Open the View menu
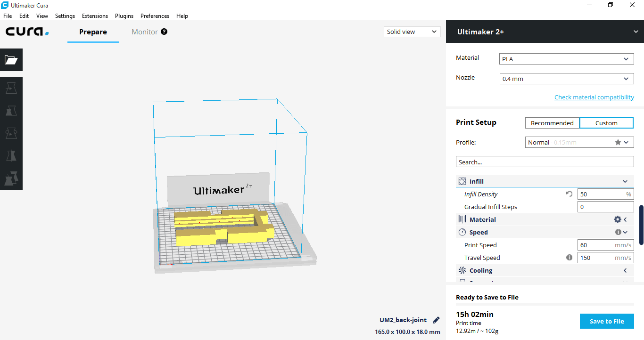This screenshot has width=644, height=340. pyautogui.click(x=42, y=16)
